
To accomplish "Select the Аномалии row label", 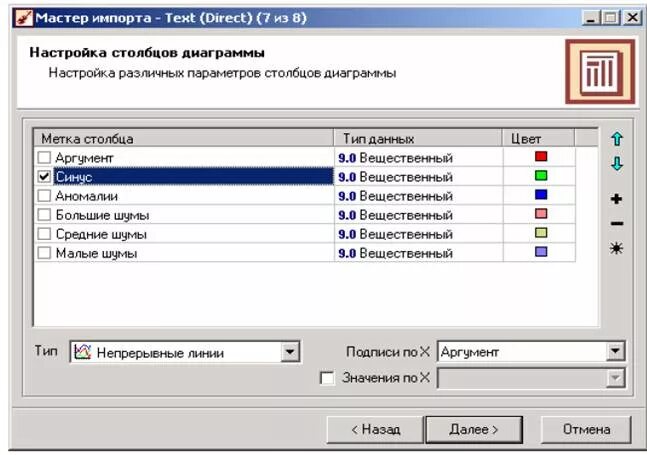I will point(87,196).
